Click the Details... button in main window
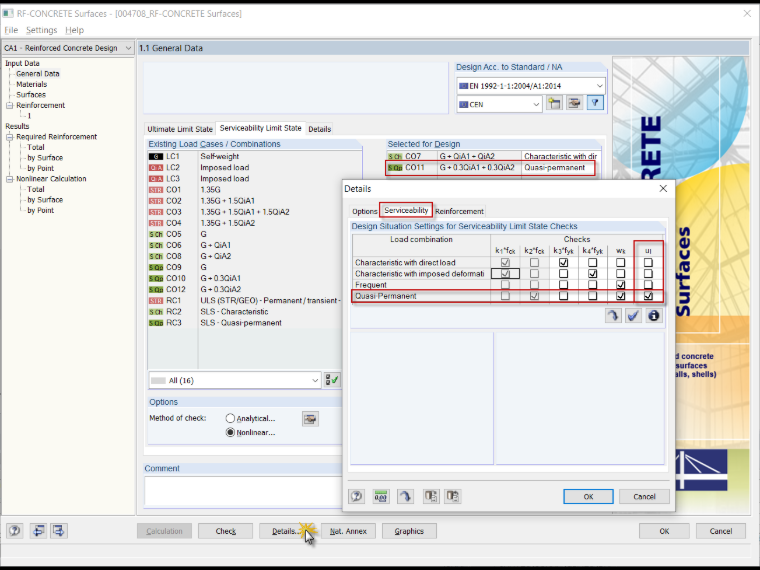The height and width of the screenshot is (570, 760). point(286,531)
